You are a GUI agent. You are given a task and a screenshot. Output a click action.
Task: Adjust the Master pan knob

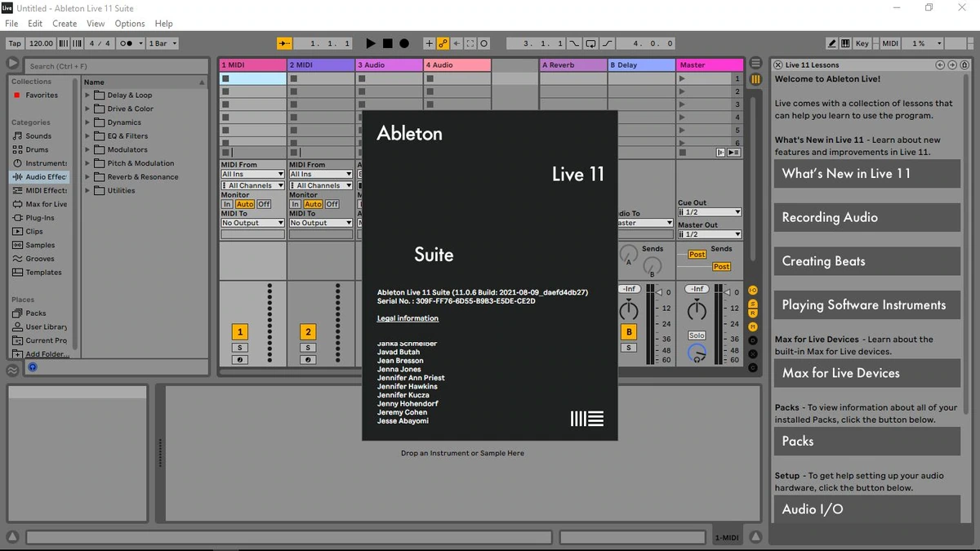pos(697,310)
